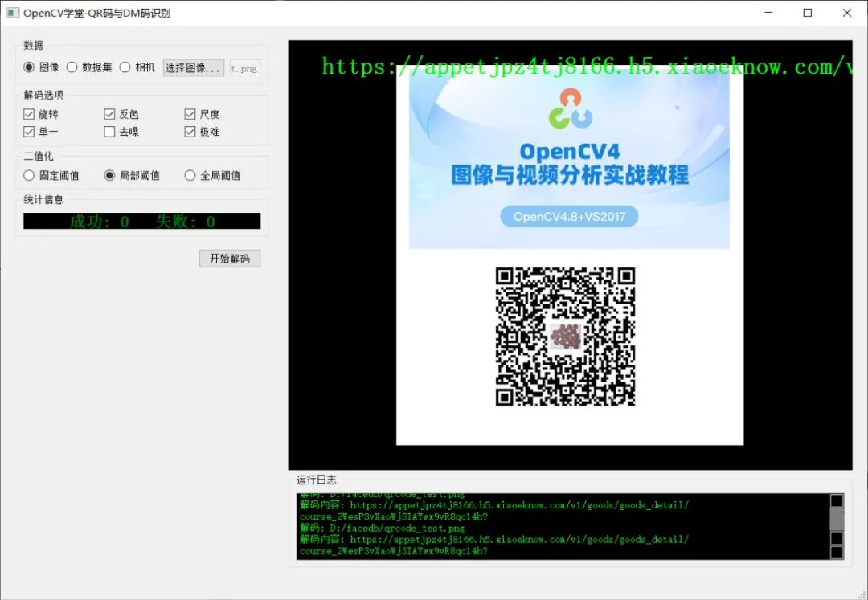Click the OpenCV4.8+VS2017 badge

(569, 216)
